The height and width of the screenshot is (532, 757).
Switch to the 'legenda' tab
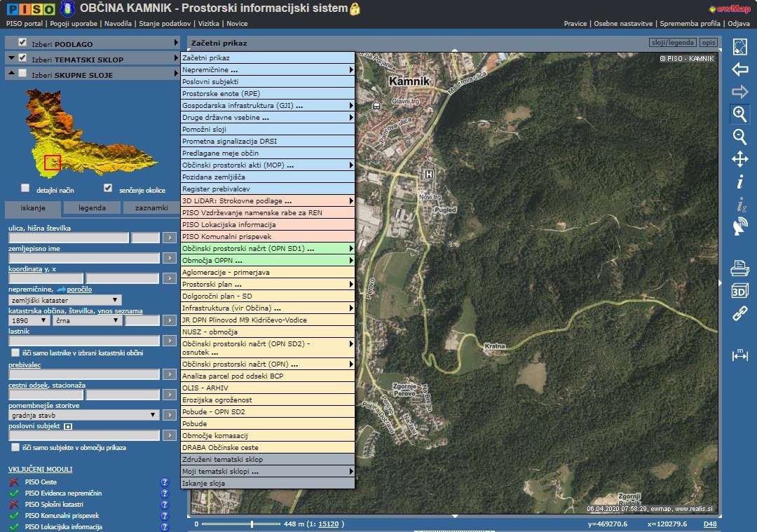92,207
